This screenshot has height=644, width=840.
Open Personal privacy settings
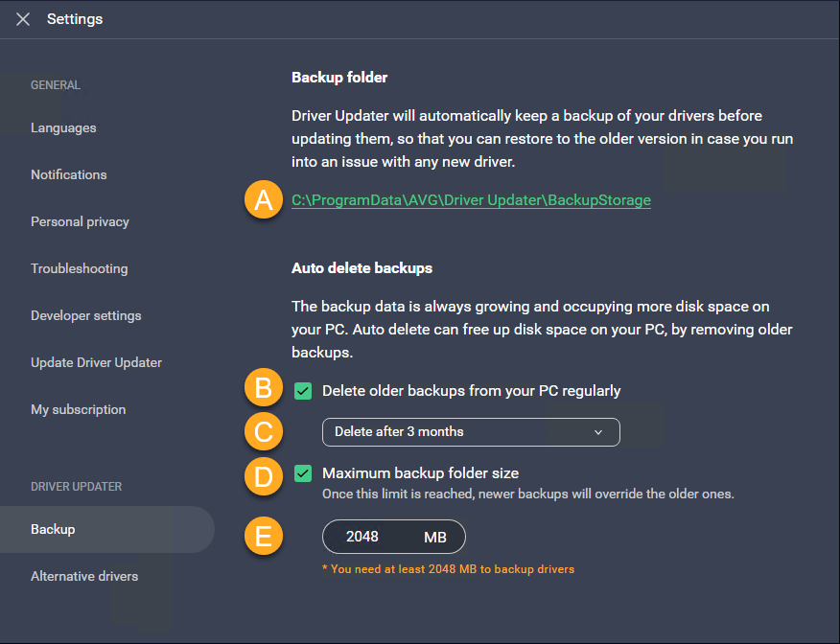pos(80,221)
